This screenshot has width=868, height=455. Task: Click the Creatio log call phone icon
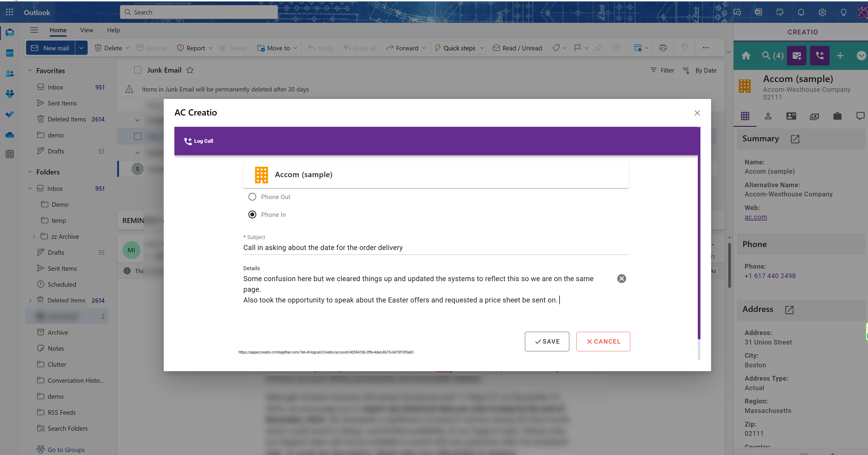coord(820,56)
